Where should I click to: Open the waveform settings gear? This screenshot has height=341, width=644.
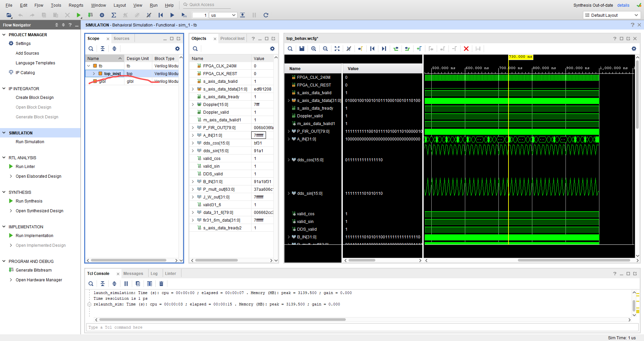634,49
